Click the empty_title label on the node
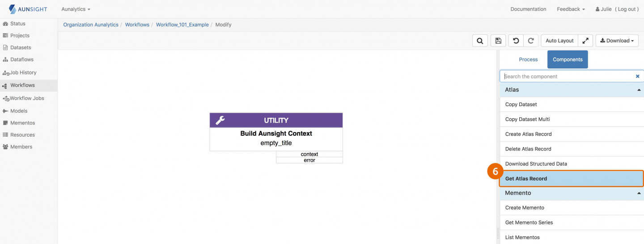Viewport: 644px width, 244px height. [x=276, y=143]
